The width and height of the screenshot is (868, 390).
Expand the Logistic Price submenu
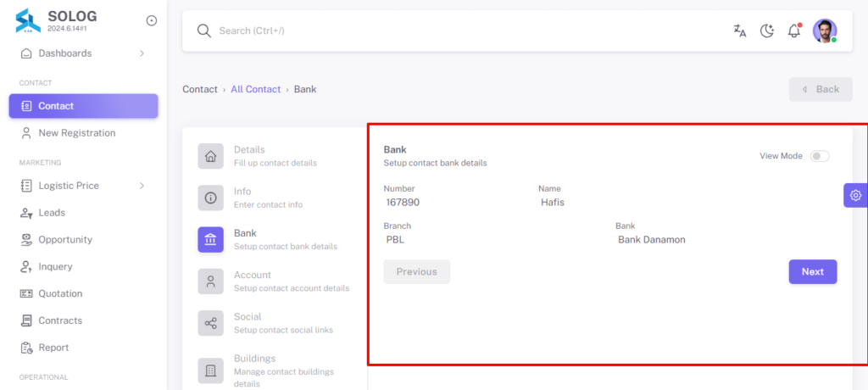(84, 186)
